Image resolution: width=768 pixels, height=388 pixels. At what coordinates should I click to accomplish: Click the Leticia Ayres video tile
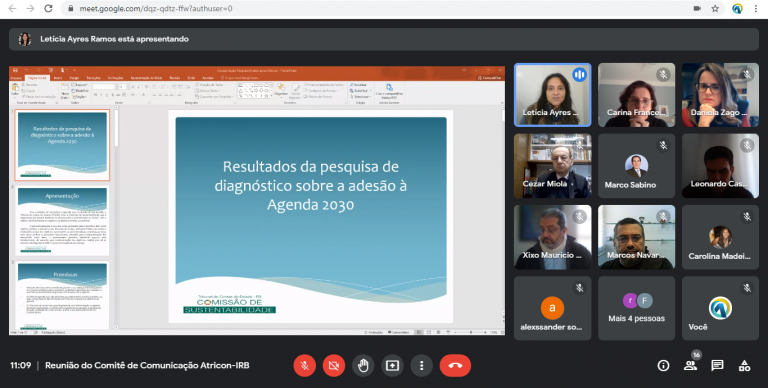(x=552, y=95)
